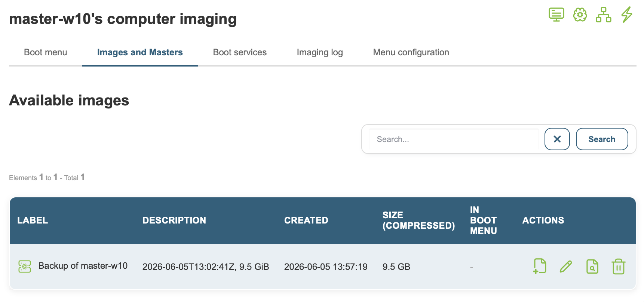
Task: Click the CREATED column header
Action: tap(306, 221)
